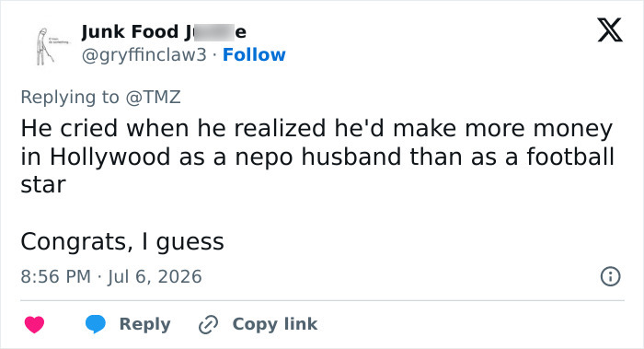Viewport: 644px width, 349px height.
Task: Visit the @gryffinclaw3 handle
Action: 144,54
